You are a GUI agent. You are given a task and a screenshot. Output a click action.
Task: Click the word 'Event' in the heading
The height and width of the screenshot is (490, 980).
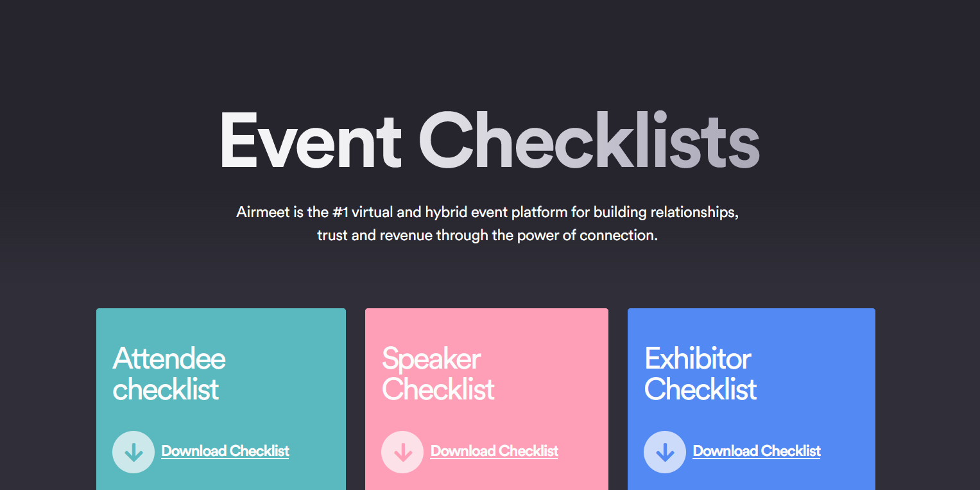310,141
